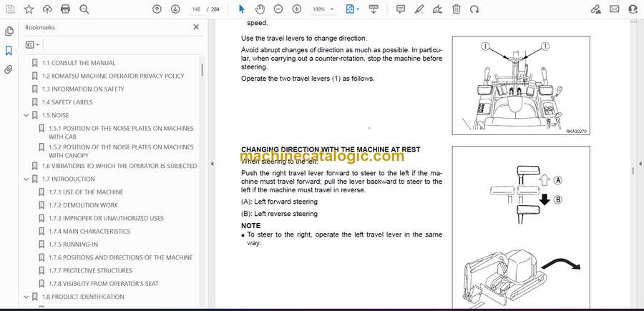
Task: Toggle the Bookmarks panel icon
Action: (9, 51)
